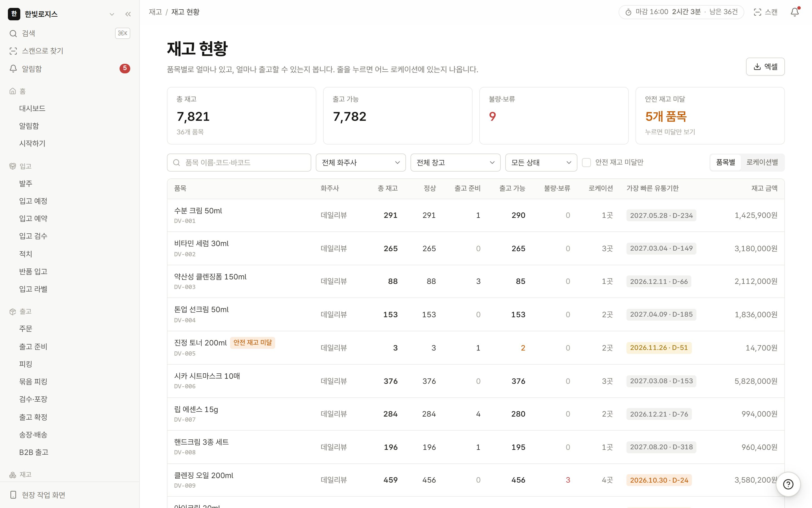Open 송장·배송 in the sidebar

click(x=33, y=434)
